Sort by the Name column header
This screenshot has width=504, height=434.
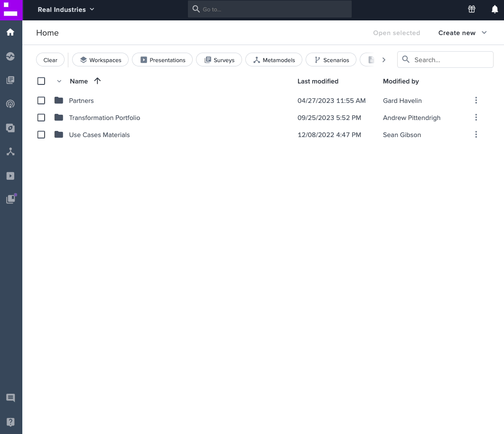click(79, 81)
